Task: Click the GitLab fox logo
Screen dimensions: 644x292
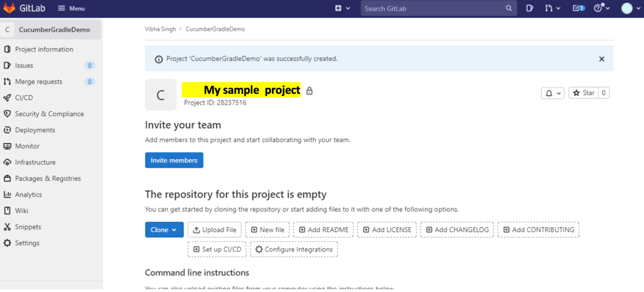Action: 9,8
